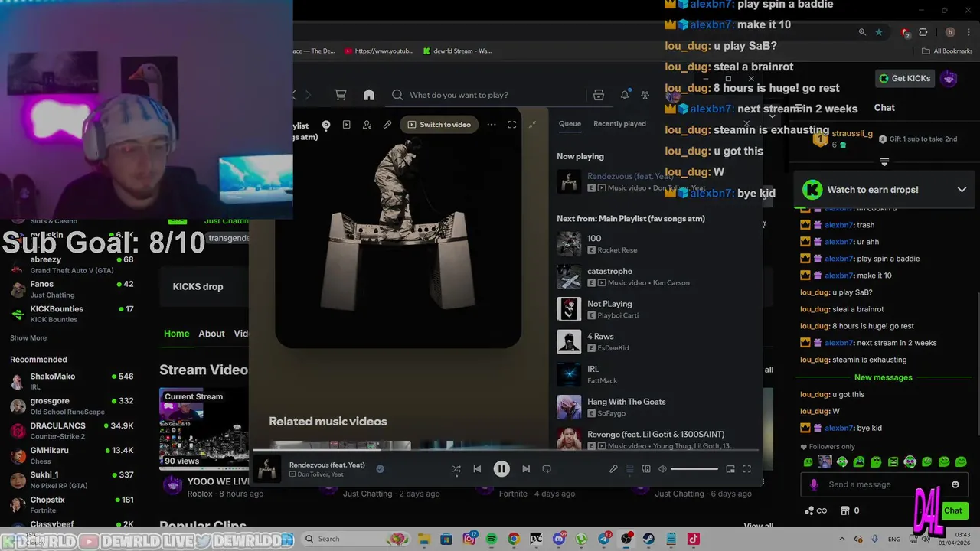Click the Rendezvous album art in player bar
Image resolution: width=980 pixels, height=551 pixels.
pyautogui.click(x=267, y=469)
